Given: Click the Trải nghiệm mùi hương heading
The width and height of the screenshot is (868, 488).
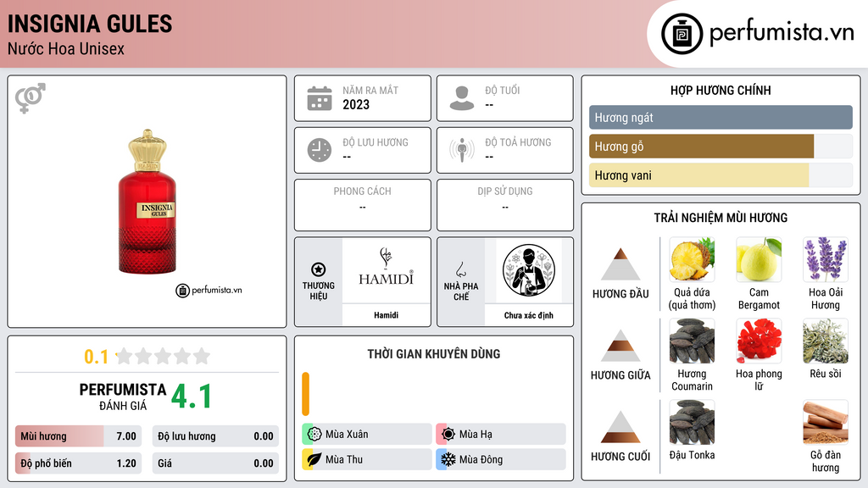Looking at the screenshot, I should tap(721, 218).
